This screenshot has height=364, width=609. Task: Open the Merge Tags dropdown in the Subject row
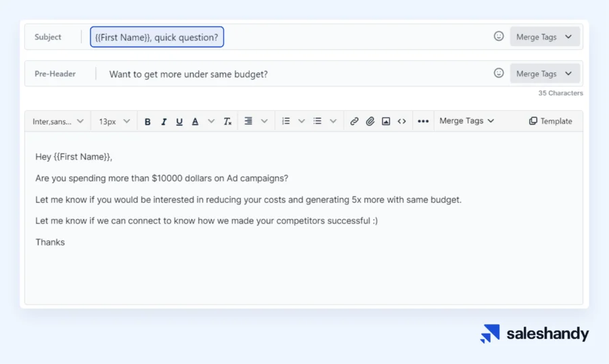pyautogui.click(x=544, y=37)
